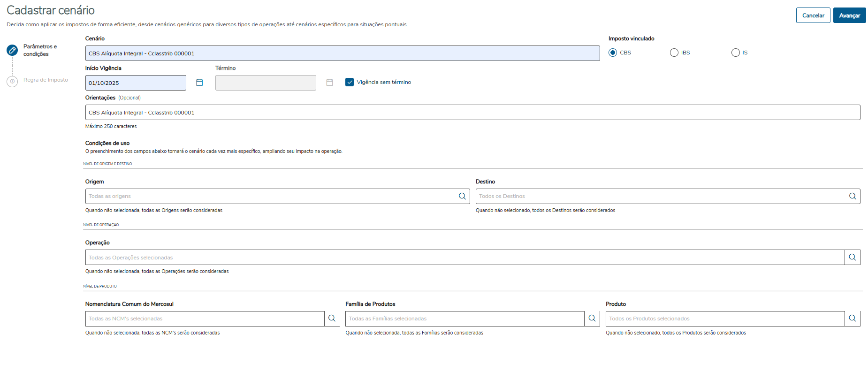Open the Início Vigência calendar picker
Screen dimensions: 868x372
click(199, 83)
